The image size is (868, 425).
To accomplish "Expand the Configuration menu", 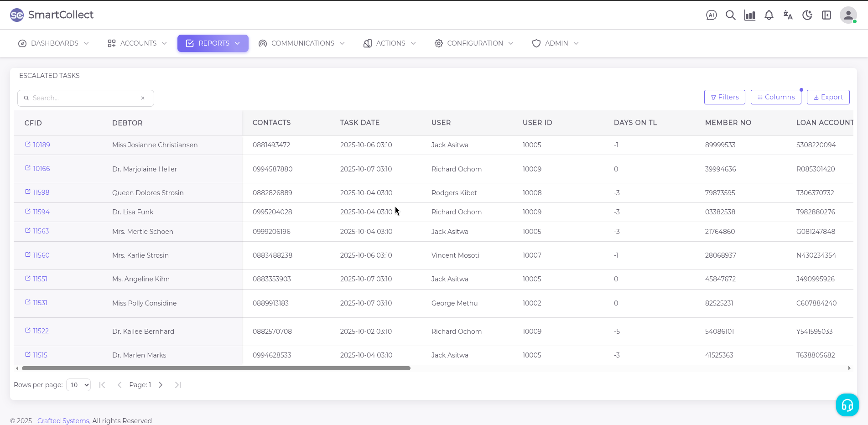I will 474,43.
